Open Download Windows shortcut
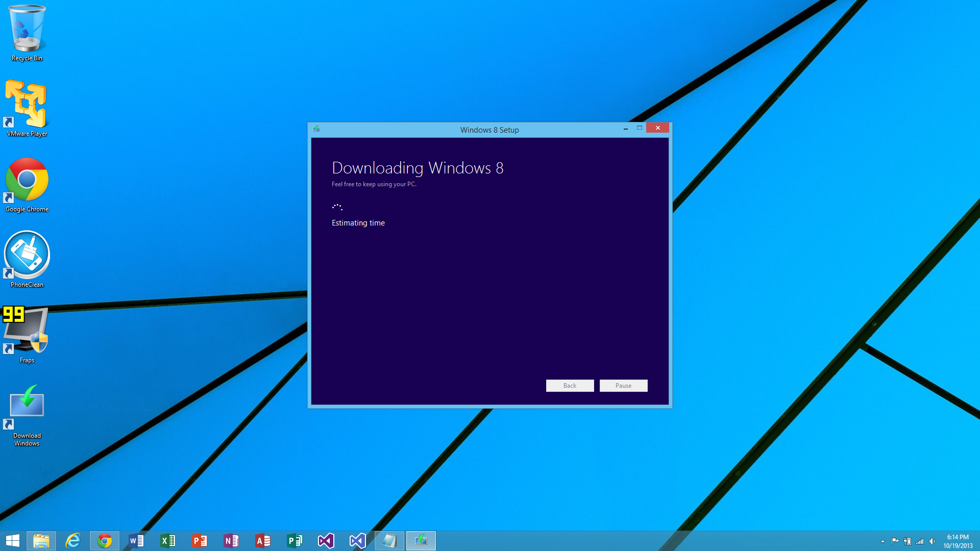The image size is (980, 551). (x=27, y=404)
